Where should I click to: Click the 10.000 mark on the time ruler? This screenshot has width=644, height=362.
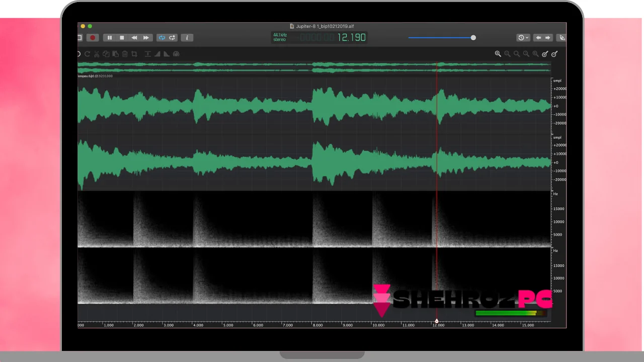tap(378, 325)
